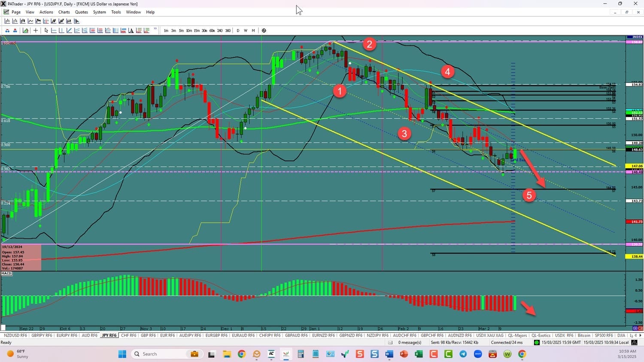The width and height of the screenshot is (644, 362).
Task: Open Microsoft Word from taskbar
Action: [x=389, y=354]
